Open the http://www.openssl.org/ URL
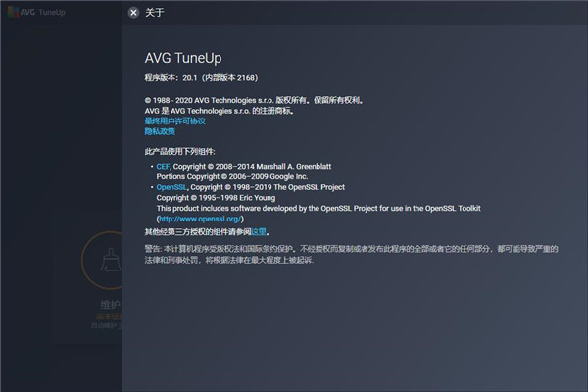Screen dimensions: 588x392 [200, 219]
